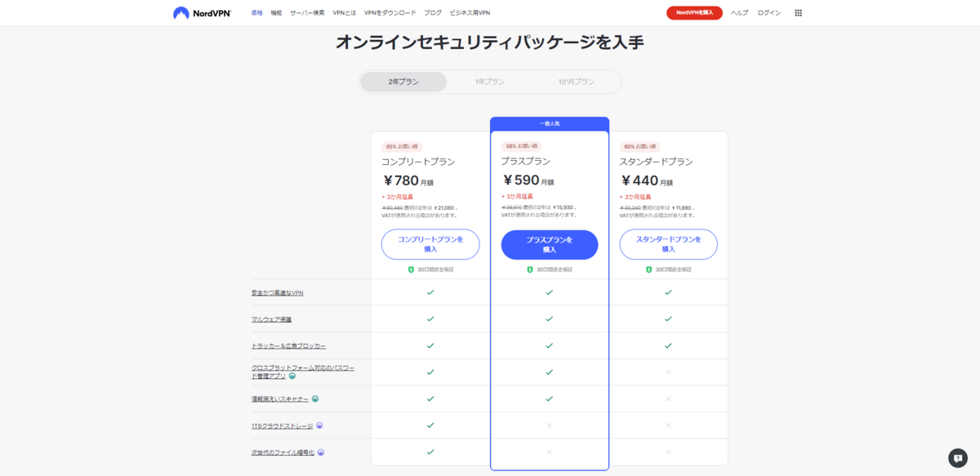Click the red NordVPNを購入 header button
This screenshot has height=476, width=980.
(694, 13)
